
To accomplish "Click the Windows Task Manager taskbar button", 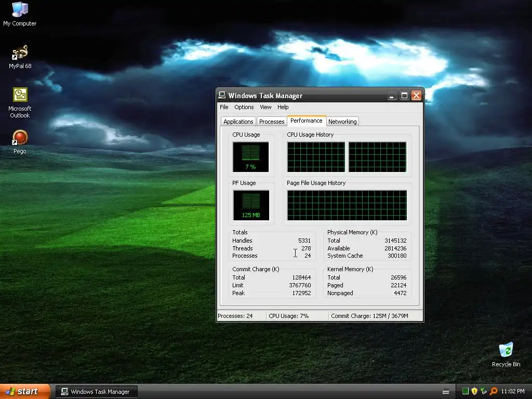I will coord(96,392).
